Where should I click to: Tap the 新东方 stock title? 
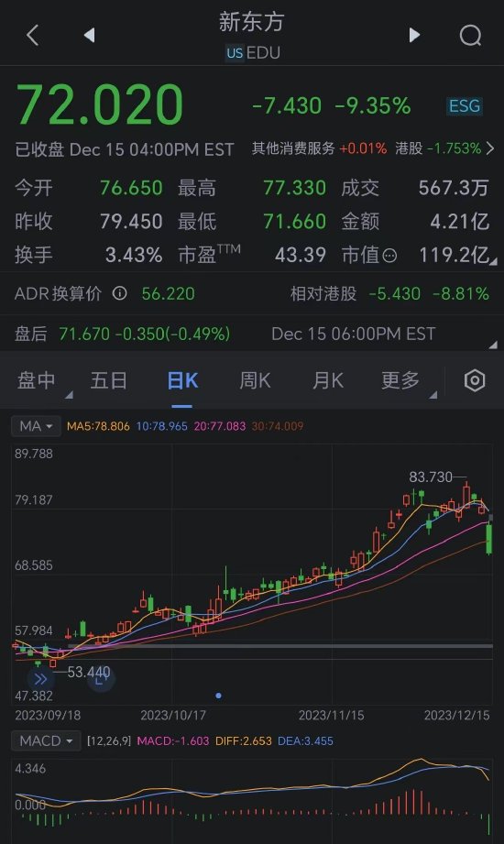click(251, 22)
